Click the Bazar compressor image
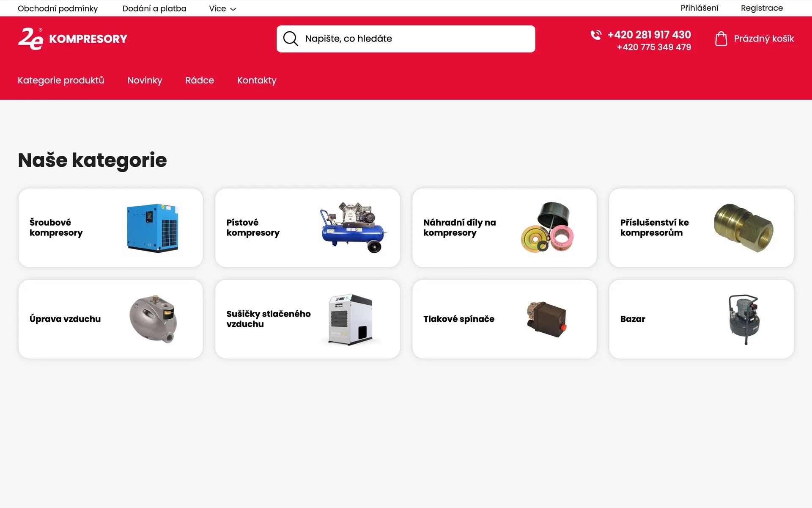The width and height of the screenshot is (812, 508). (x=744, y=319)
